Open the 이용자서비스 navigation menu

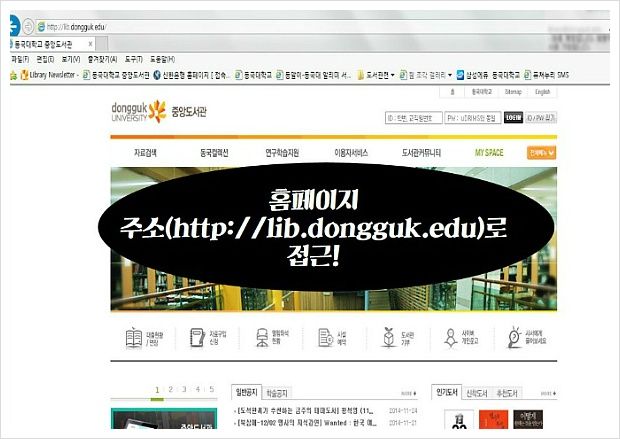click(x=351, y=153)
